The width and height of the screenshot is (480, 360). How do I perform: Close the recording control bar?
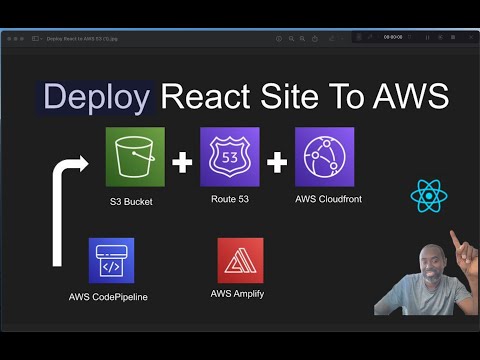click(471, 37)
